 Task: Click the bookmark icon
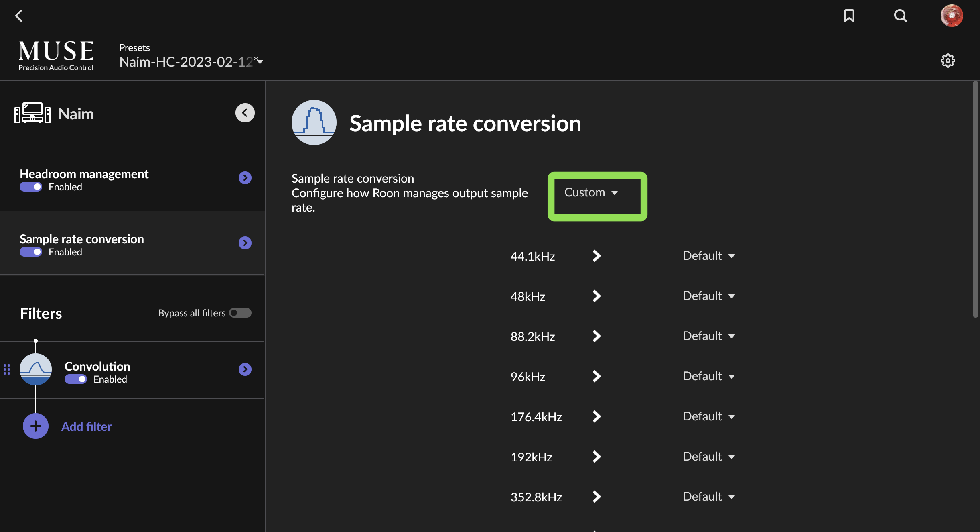click(x=849, y=16)
